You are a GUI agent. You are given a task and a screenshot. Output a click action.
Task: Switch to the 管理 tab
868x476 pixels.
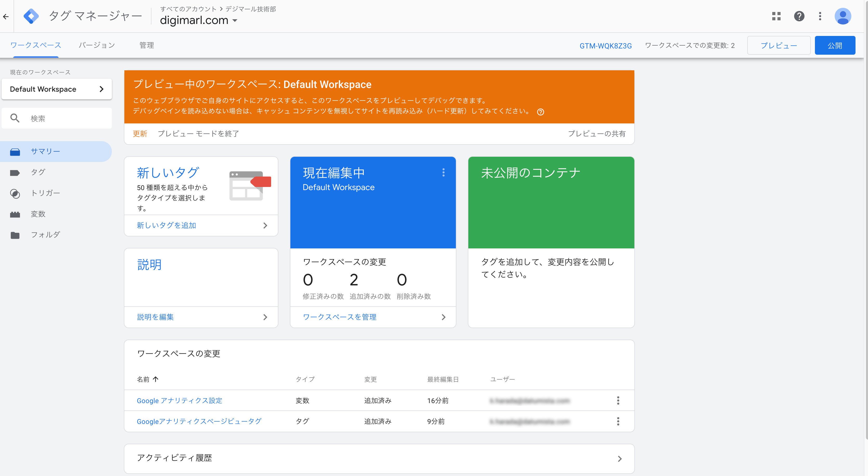click(x=146, y=45)
